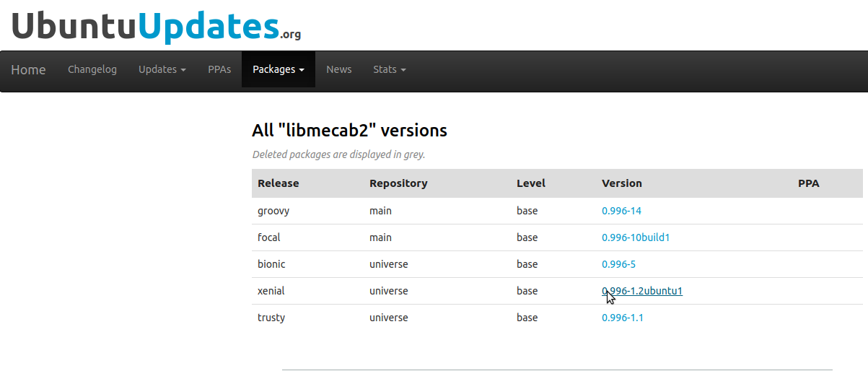Expand the Stats dropdown menu
The height and width of the screenshot is (384, 868).
(x=390, y=69)
